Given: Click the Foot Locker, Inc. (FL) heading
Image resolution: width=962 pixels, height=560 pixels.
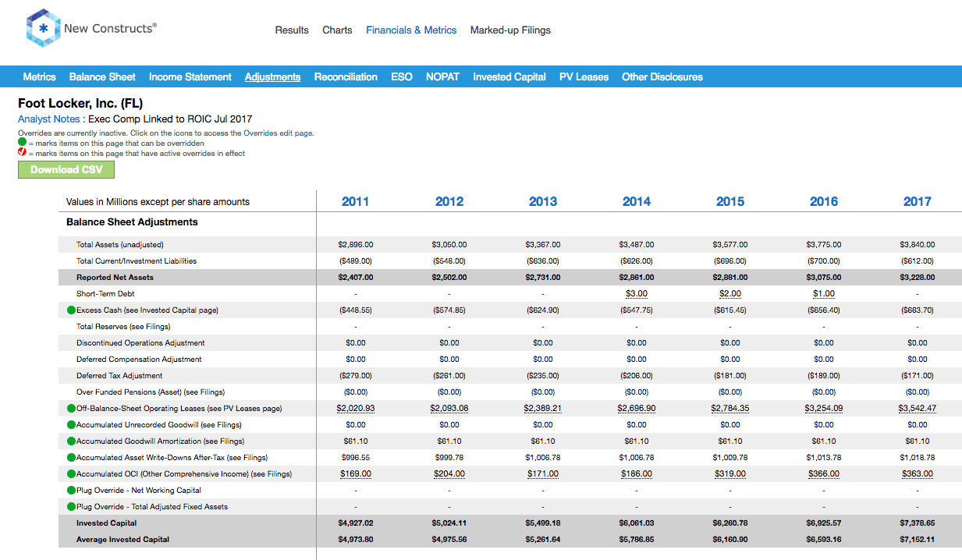Looking at the screenshot, I should pos(80,103).
